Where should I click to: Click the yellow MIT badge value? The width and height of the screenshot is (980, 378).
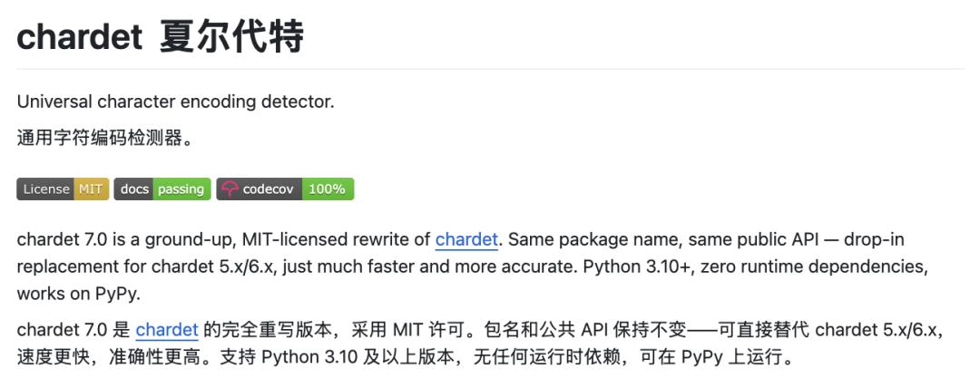click(92, 189)
